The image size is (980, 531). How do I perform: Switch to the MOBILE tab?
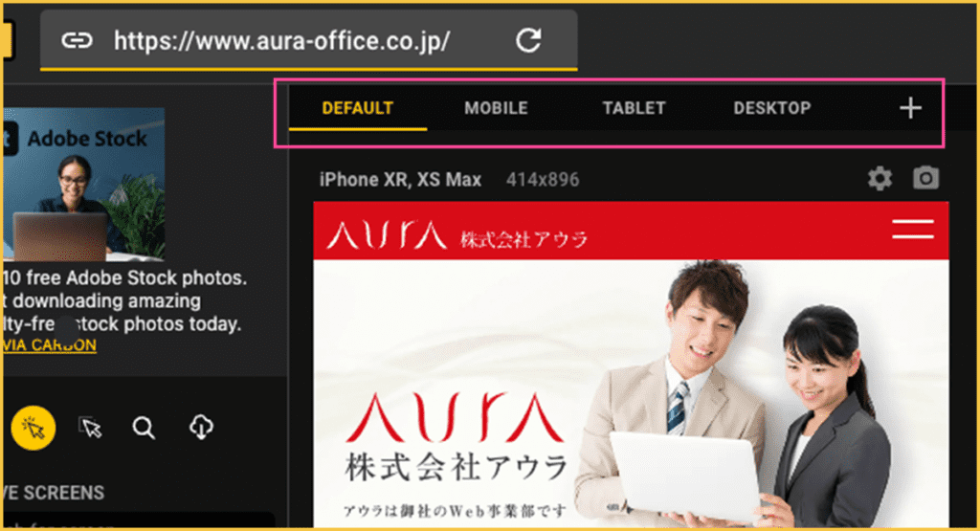click(496, 108)
